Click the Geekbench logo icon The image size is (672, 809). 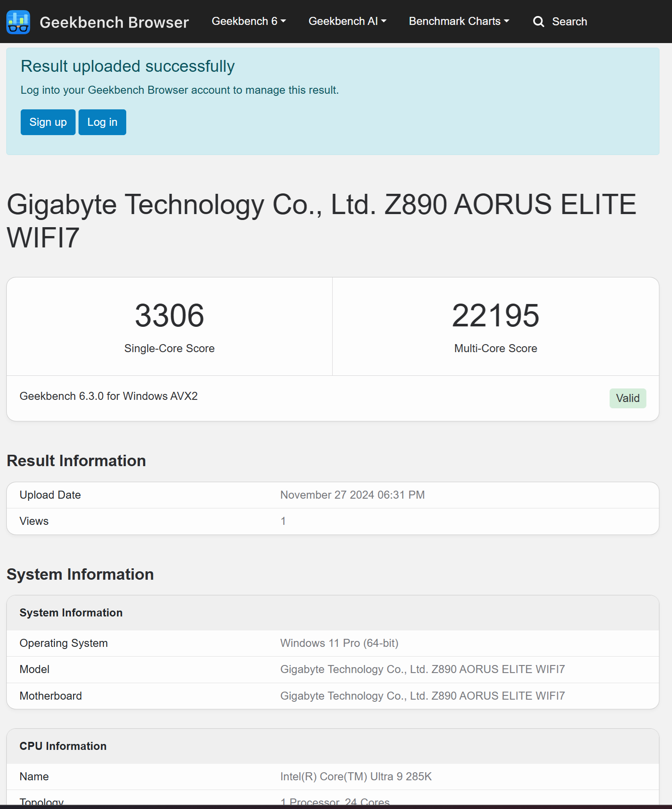coord(18,22)
